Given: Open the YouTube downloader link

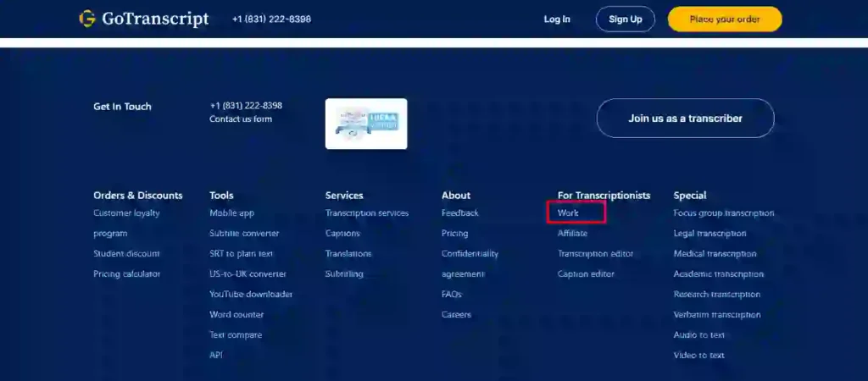Looking at the screenshot, I should [x=251, y=294].
